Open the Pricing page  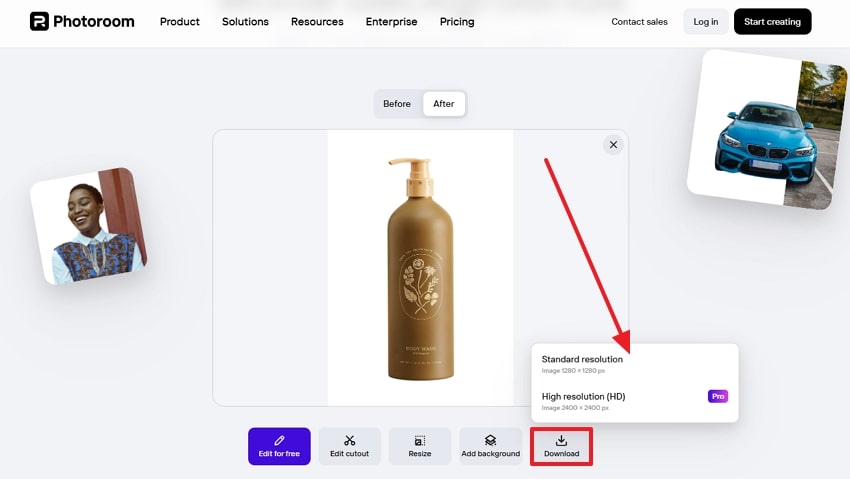457,22
